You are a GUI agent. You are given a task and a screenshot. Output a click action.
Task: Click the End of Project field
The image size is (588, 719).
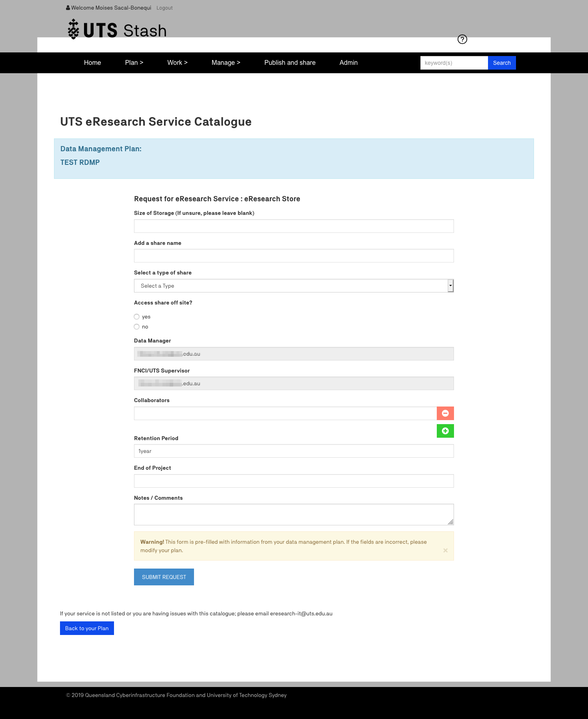point(294,481)
